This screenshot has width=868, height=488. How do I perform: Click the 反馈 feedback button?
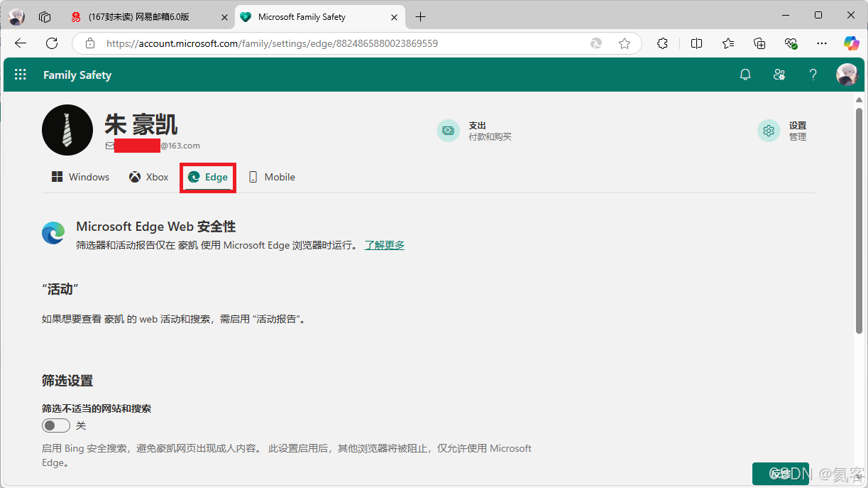pyautogui.click(x=781, y=474)
